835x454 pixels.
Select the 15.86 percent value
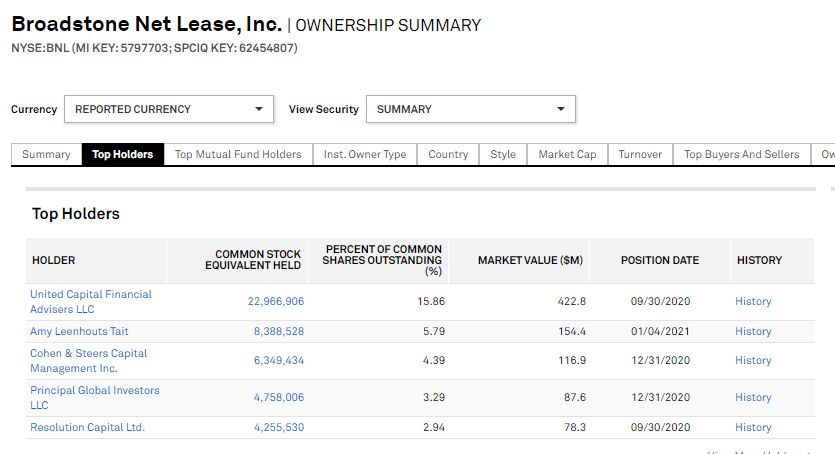[431, 301]
